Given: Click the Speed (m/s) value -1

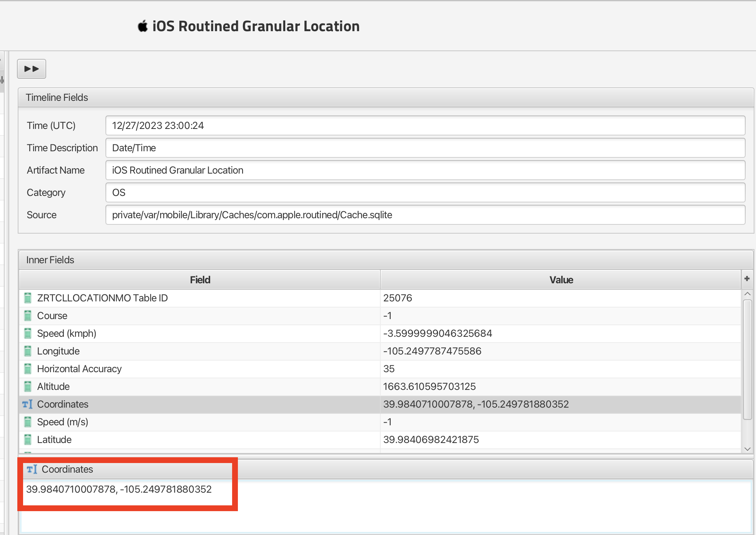Looking at the screenshot, I should 387,422.
